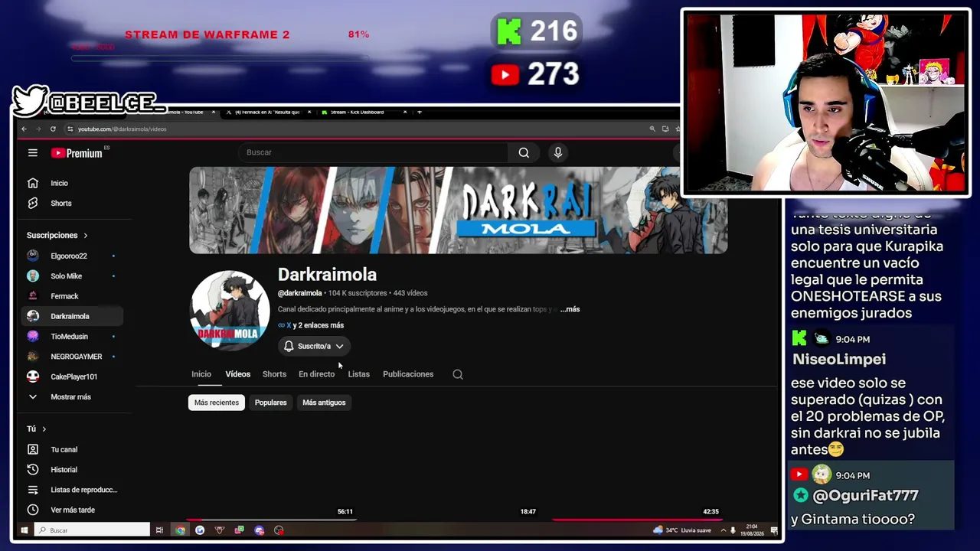
Task: Click the Chrome icon on the taskbar
Action: [x=180, y=530]
